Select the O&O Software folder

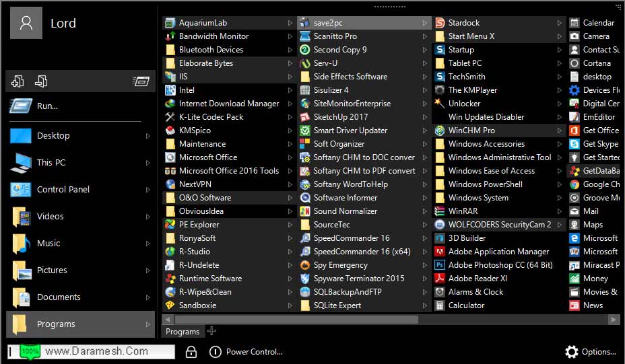[230, 198]
